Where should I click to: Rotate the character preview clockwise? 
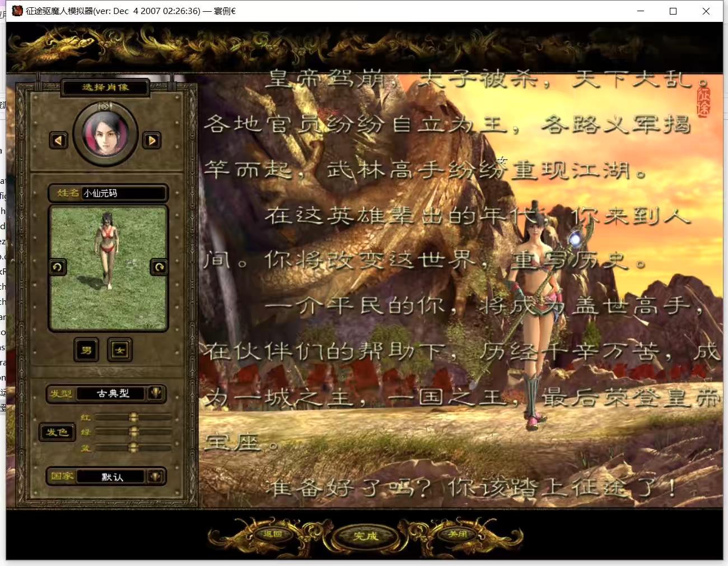[159, 267]
